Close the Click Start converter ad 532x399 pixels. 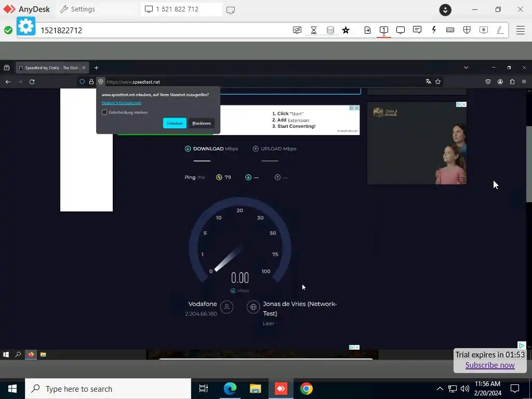tap(357, 108)
